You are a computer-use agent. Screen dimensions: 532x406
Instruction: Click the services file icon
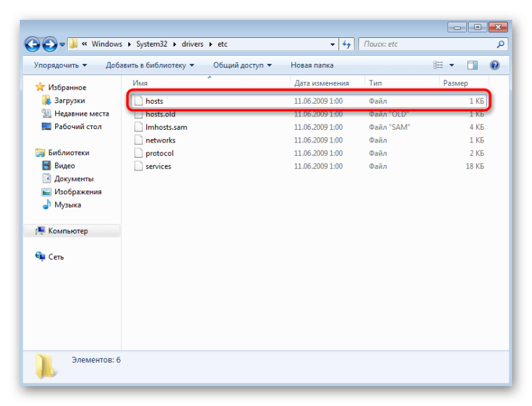click(x=138, y=166)
